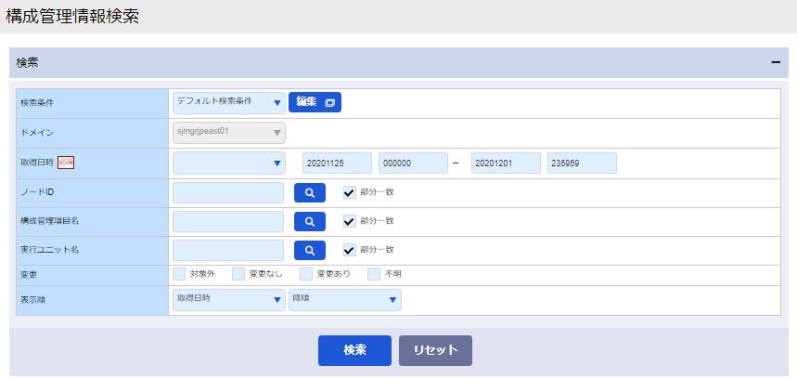Viewport: 797px width, 379px height.
Task: Click the 編集 button
Action: pos(315,102)
